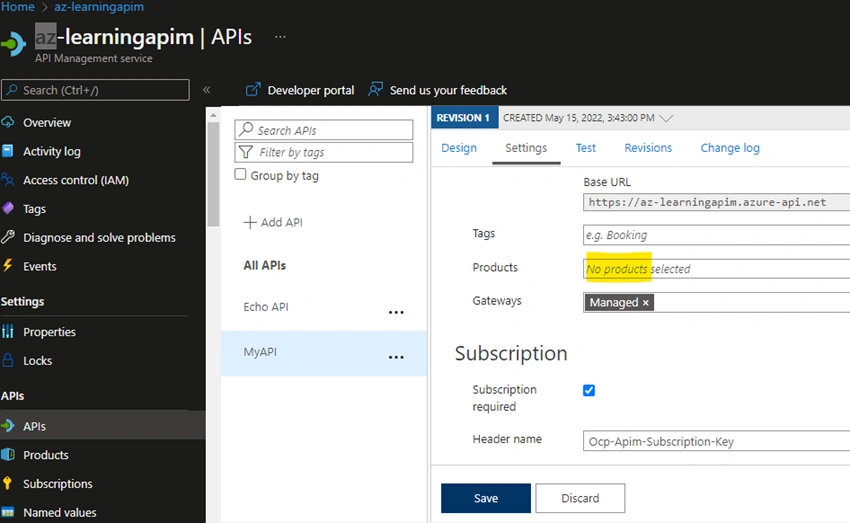Click the Tags purple tag icon
Image resolution: width=850 pixels, height=523 pixels.
click(x=8, y=208)
